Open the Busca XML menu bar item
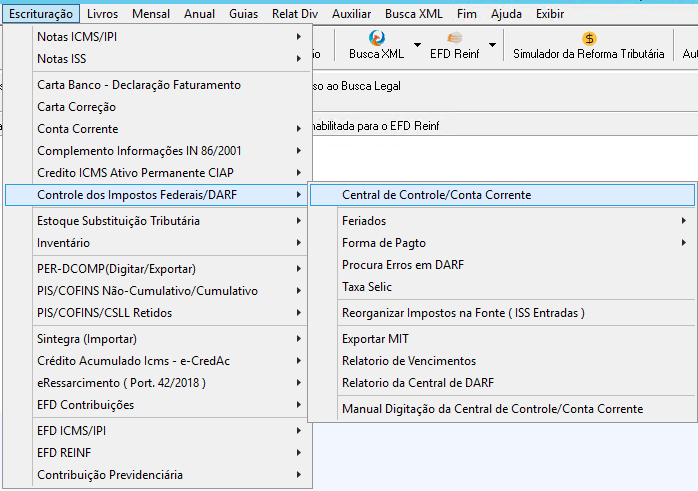Screen dimensions: 698x491 point(414,14)
